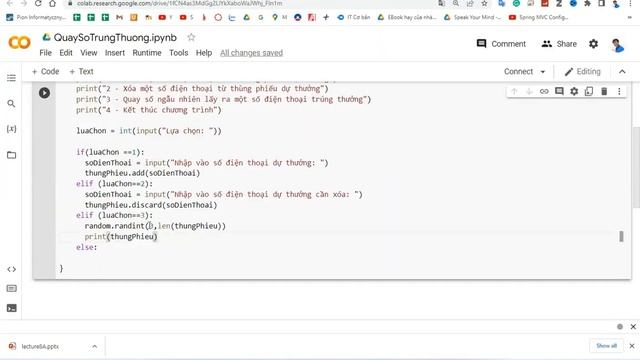Open more cell actions three-dot menu
Viewport: 640px width, 360px height.
click(x=619, y=91)
